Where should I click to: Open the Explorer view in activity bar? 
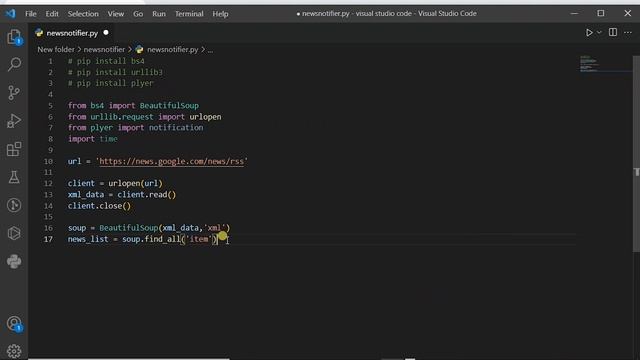(x=14, y=37)
